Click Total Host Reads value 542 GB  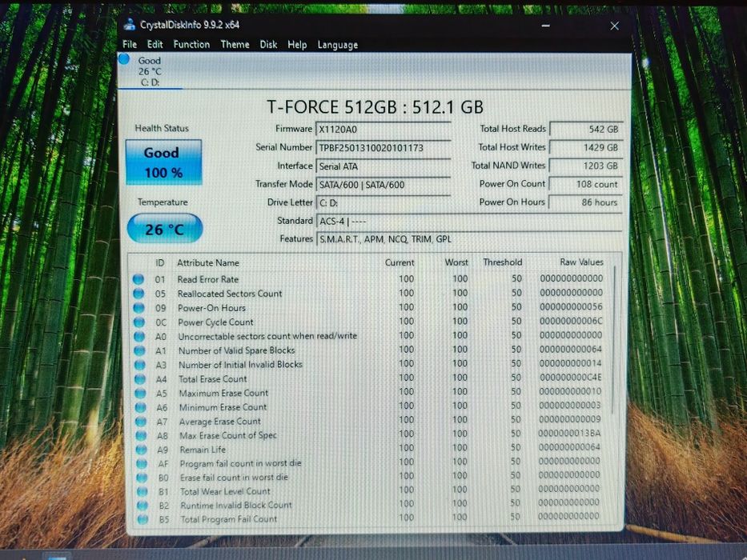point(586,129)
